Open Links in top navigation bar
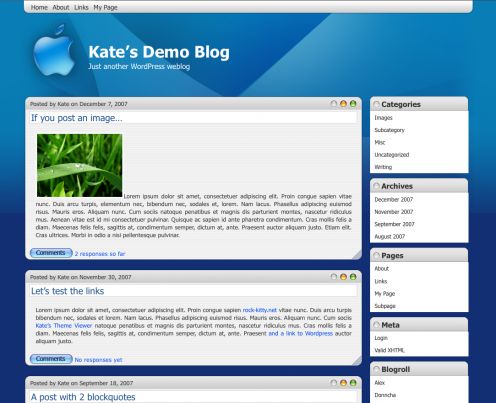The height and width of the screenshot is (403, 496). coord(81,7)
